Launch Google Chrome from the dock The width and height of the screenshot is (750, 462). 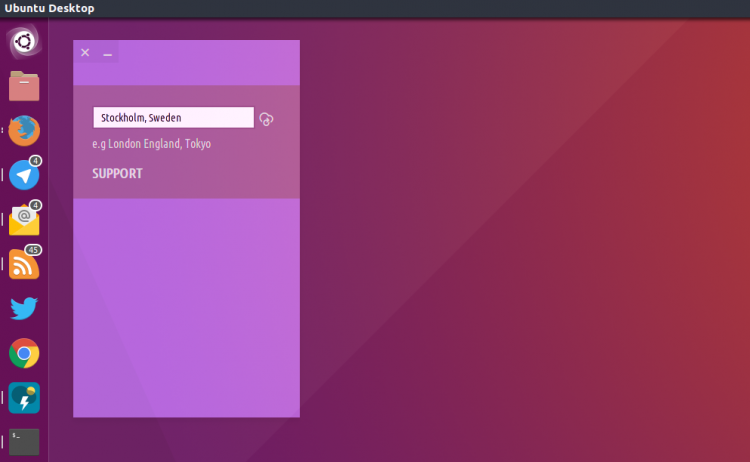24,353
